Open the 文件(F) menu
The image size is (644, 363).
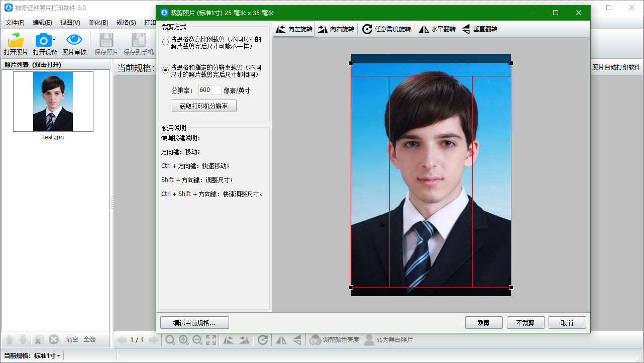[x=15, y=23]
